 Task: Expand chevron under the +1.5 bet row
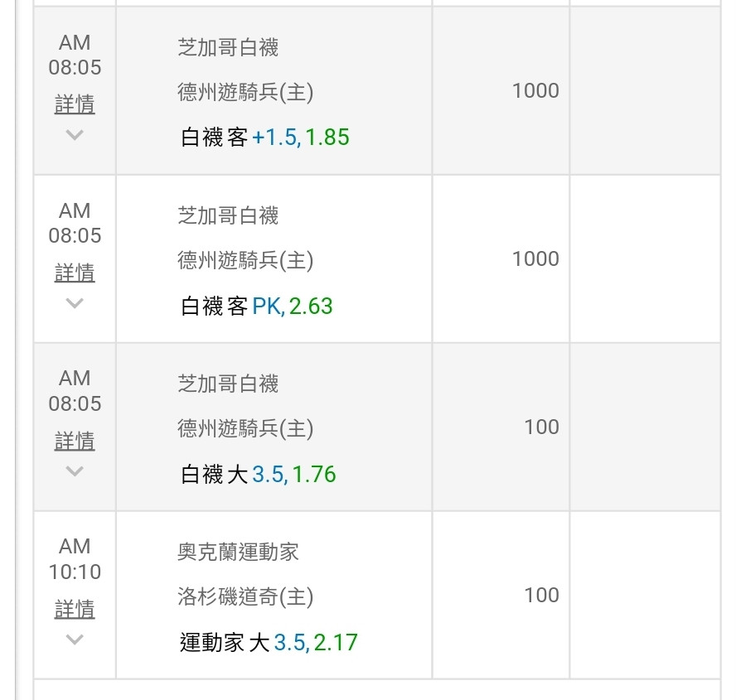click(75, 135)
